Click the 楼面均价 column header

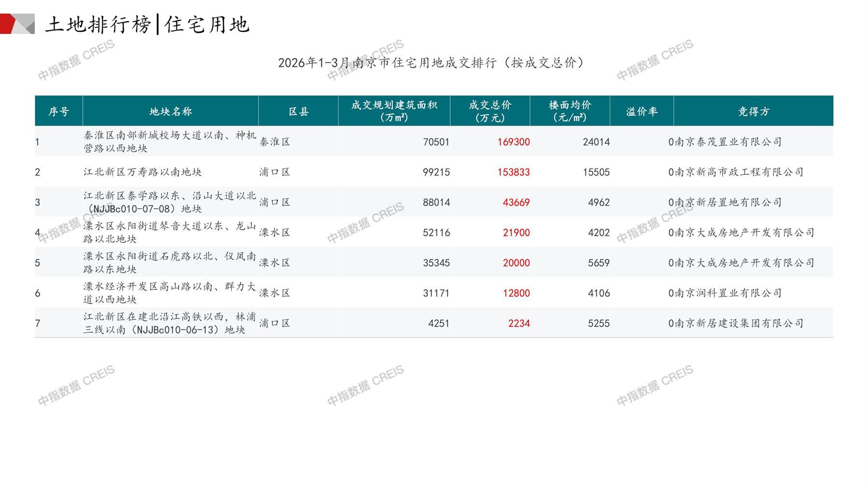pos(569,111)
